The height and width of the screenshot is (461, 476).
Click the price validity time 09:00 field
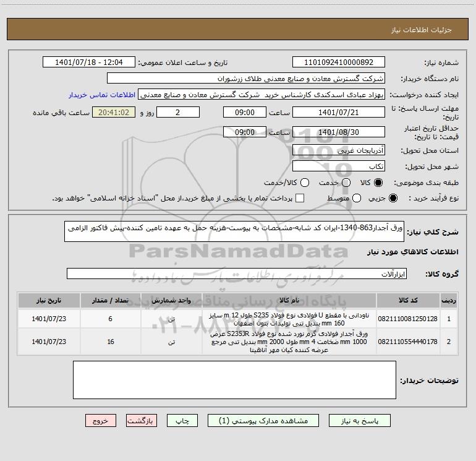tap(245, 132)
